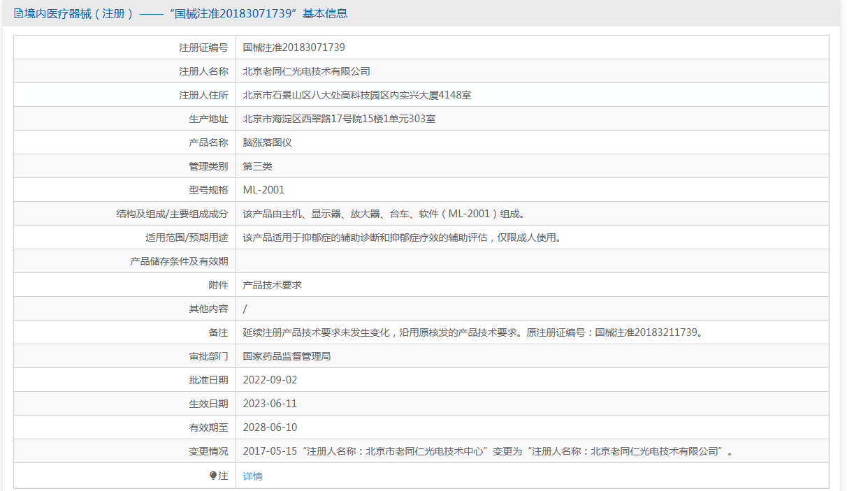The image size is (868, 491).
Task: Click the 变更情况 label
Action: pyautogui.click(x=208, y=451)
